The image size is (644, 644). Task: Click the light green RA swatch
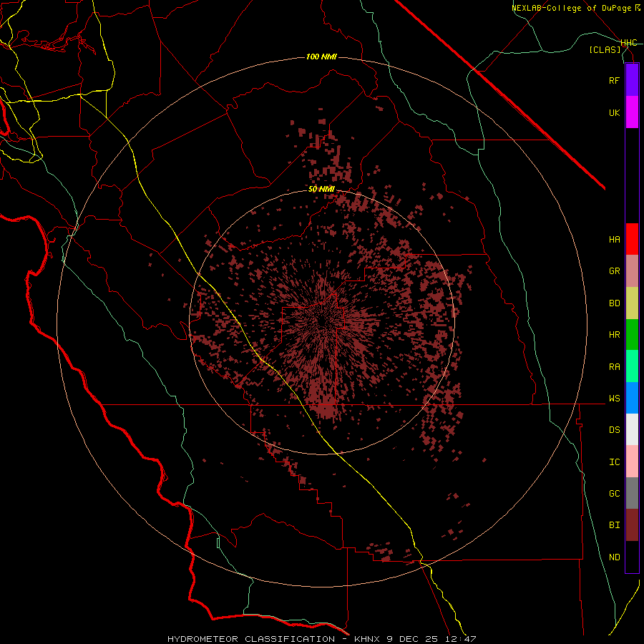(x=632, y=366)
